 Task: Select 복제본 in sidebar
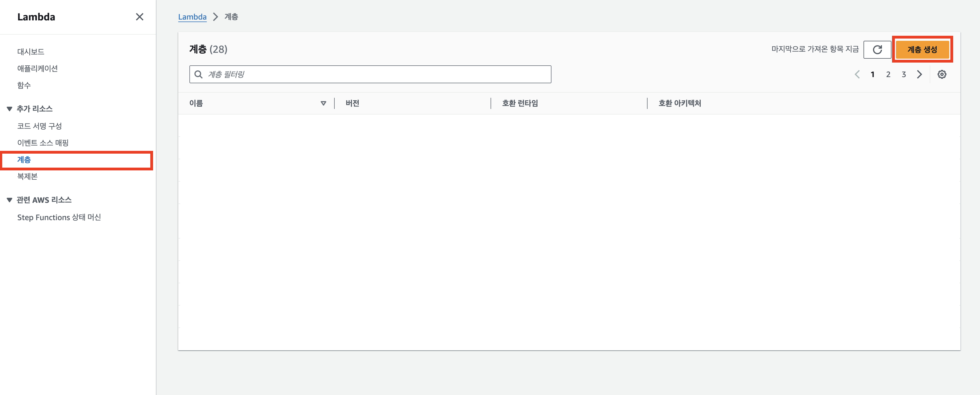pos(27,176)
